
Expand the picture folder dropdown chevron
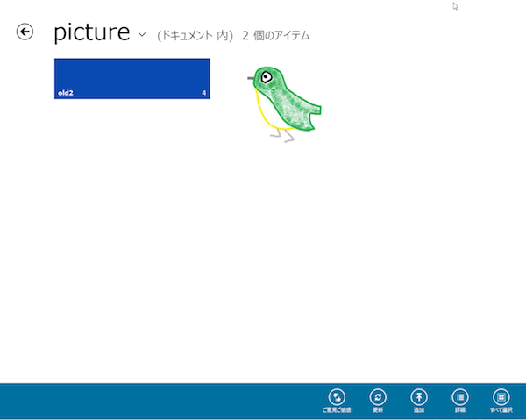coord(142,34)
